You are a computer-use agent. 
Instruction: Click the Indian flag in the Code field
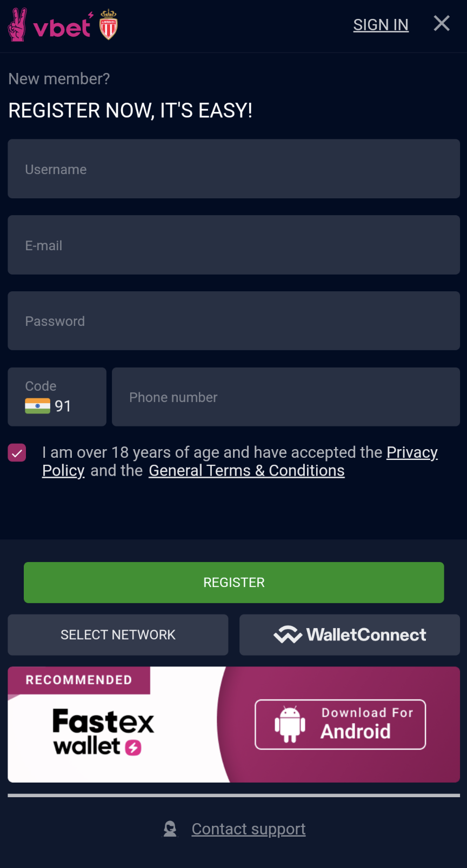[x=36, y=406]
